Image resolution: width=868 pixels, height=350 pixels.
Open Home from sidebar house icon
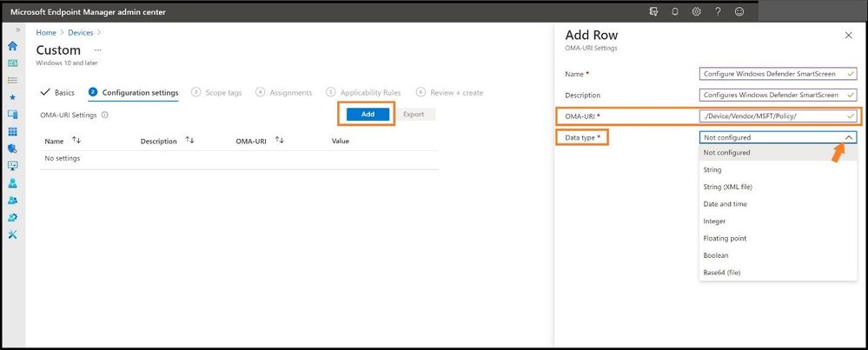(12, 46)
